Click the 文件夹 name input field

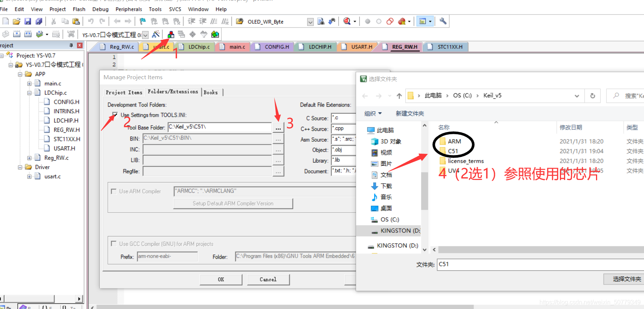pos(540,264)
